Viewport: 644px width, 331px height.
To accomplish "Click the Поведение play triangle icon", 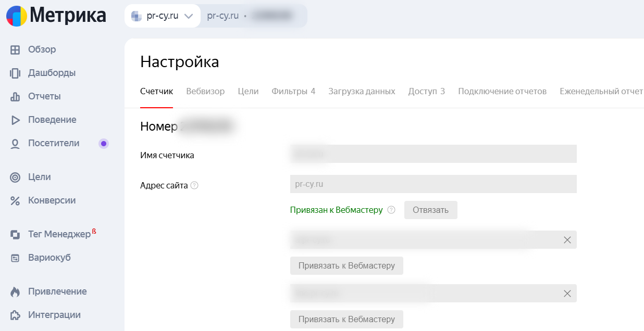I will point(15,120).
